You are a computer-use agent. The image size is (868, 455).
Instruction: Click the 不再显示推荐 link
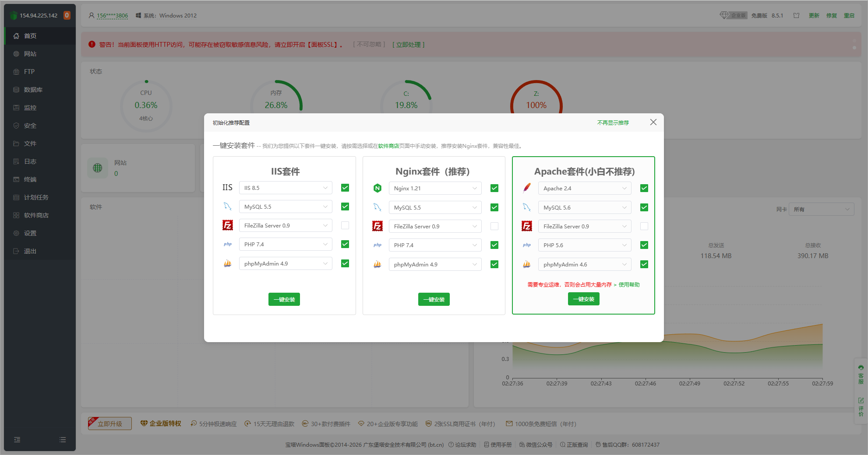[613, 123]
